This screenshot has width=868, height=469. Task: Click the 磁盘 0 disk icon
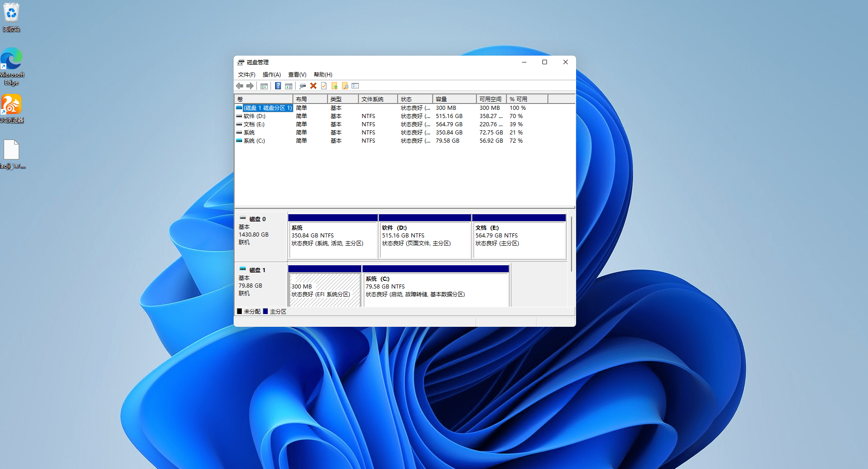[x=243, y=218]
